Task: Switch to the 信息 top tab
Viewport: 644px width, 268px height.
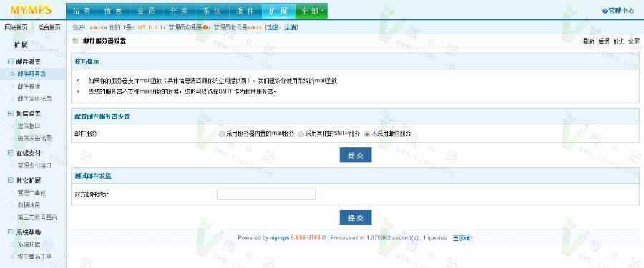Action: [x=114, y=11]
